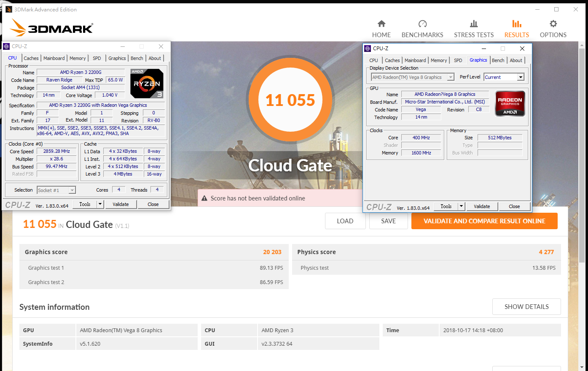Viewport: 588px width, 371px height.
Task: Click the Radeon Graphics logo
Action: [510, 103]
